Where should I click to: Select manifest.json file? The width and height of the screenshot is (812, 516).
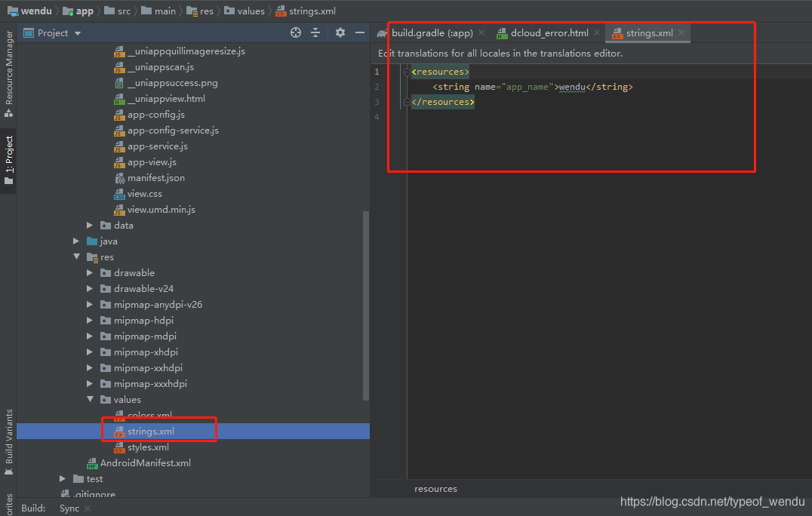[x=149, y=178]
